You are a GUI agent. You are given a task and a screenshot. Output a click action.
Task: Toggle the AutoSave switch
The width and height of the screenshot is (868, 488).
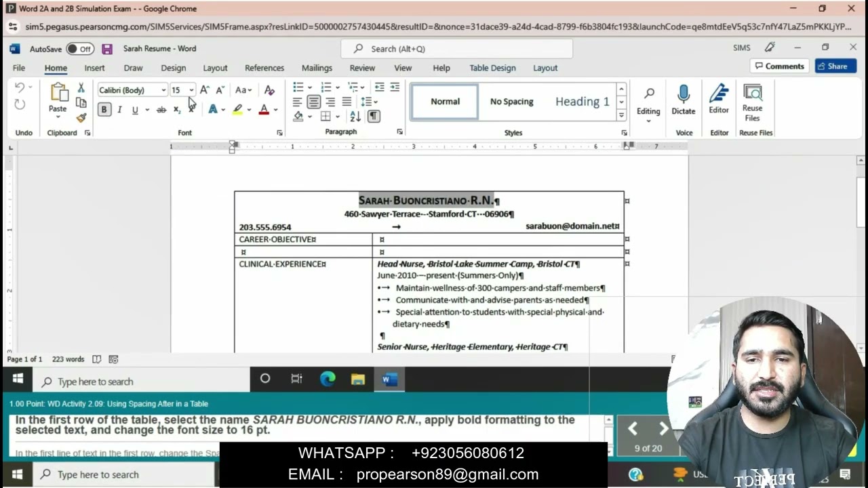coord(80,49)
